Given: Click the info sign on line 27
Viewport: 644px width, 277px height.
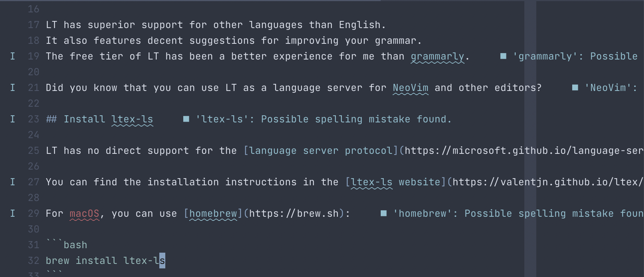Looking at the screenshot, I should [x=13, y=182].
